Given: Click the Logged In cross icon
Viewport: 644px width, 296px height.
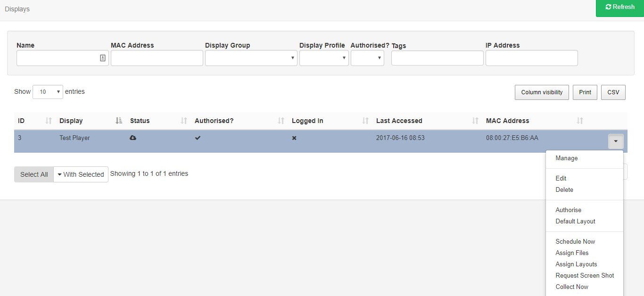Looking at the screenshot, I should click(294, 138).
